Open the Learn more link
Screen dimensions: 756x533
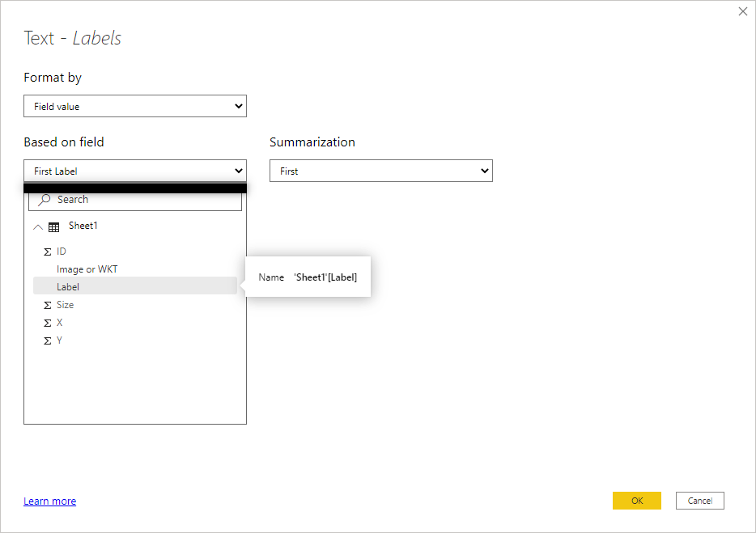coord(49,501)
